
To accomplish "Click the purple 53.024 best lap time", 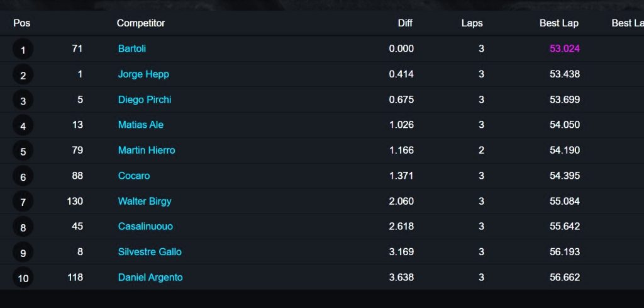I will tap(565, 48).
